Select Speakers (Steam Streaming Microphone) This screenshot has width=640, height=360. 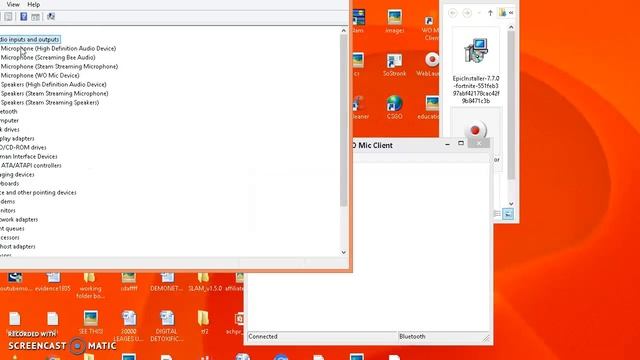coord(54,93)
